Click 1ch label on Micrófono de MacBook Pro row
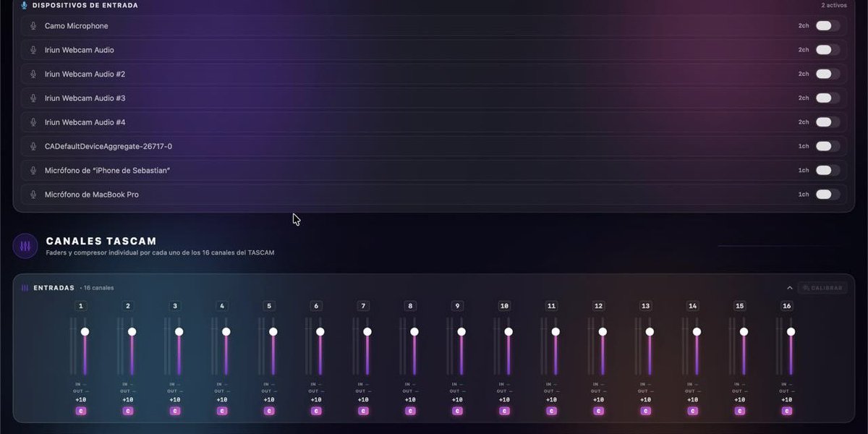868x434 pixels. tap(804, 195)
